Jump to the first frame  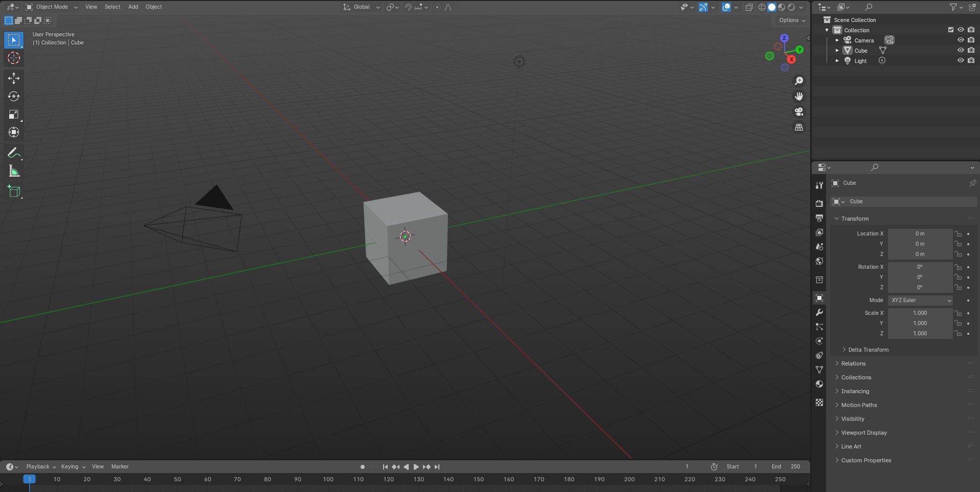click(385, 467)
